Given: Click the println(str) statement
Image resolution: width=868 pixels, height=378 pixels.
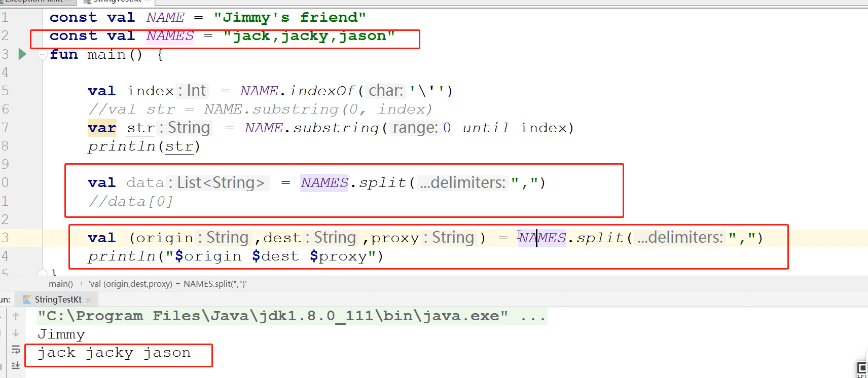Looking at the screenshot, I should pyautogui.click(x=144, y=146).
